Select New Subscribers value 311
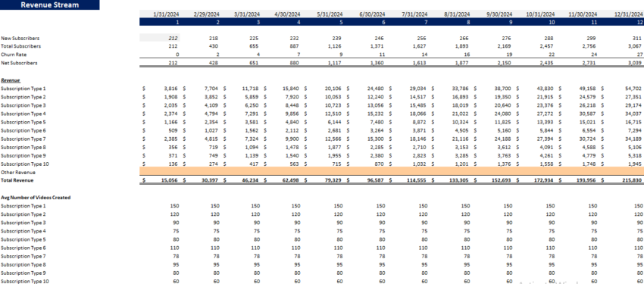Screen dimensions: 644x284 639,38
